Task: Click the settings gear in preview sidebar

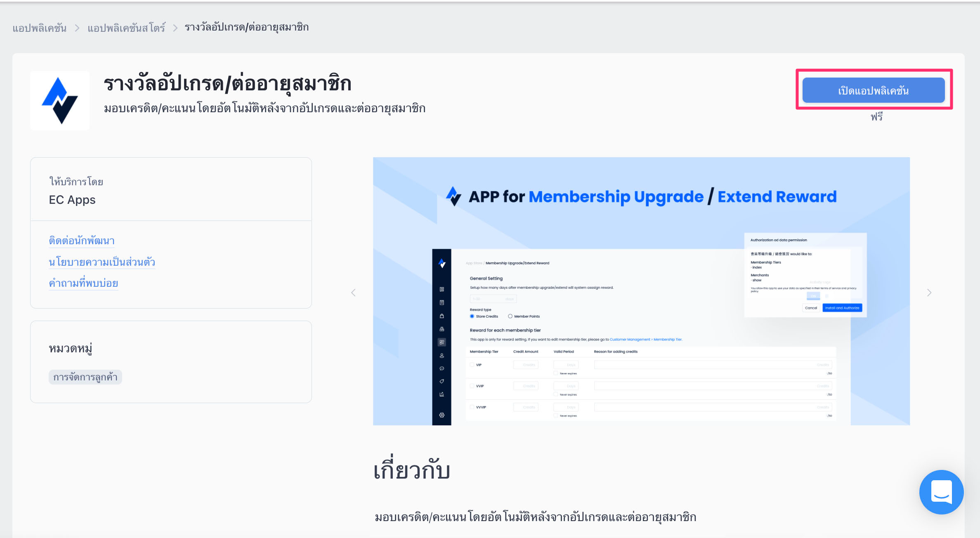Action: point(442,415)
